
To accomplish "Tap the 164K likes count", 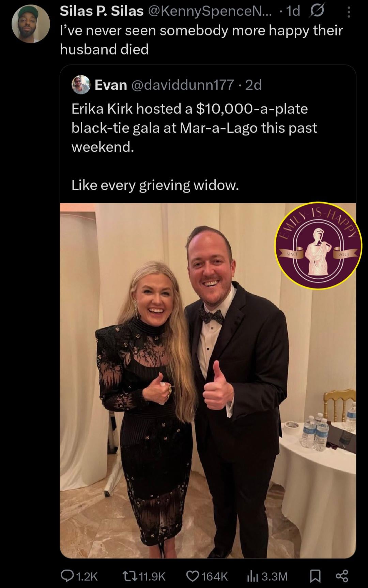I will (215, 576).
